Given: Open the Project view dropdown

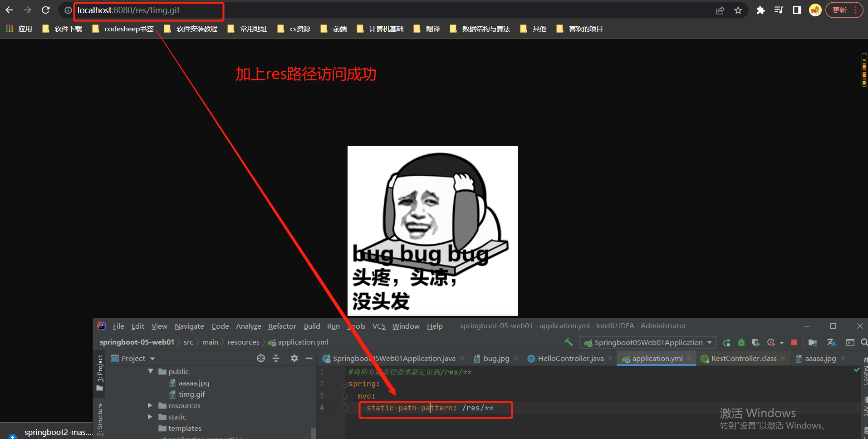Looking at the screenshot, I should 133,358.
